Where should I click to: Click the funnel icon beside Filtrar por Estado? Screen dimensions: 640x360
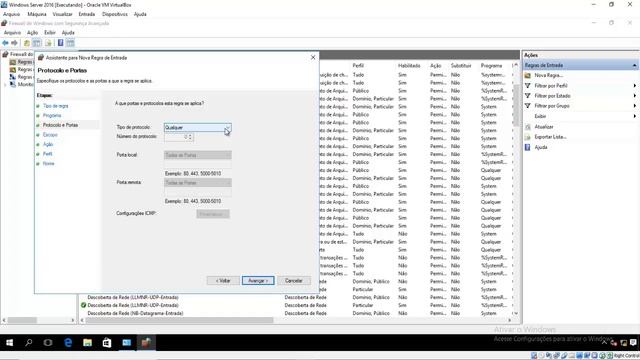click(x=528, y=96)
